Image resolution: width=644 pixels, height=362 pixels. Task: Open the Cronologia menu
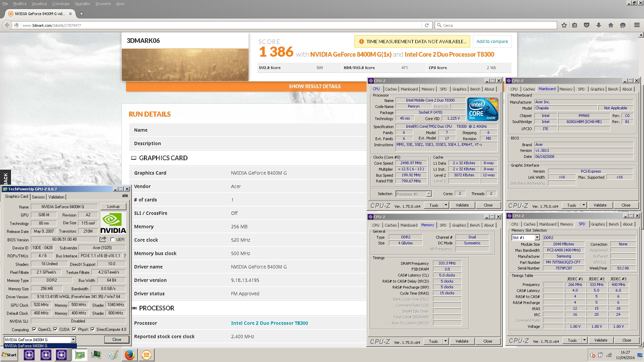[x=60, y=4]
